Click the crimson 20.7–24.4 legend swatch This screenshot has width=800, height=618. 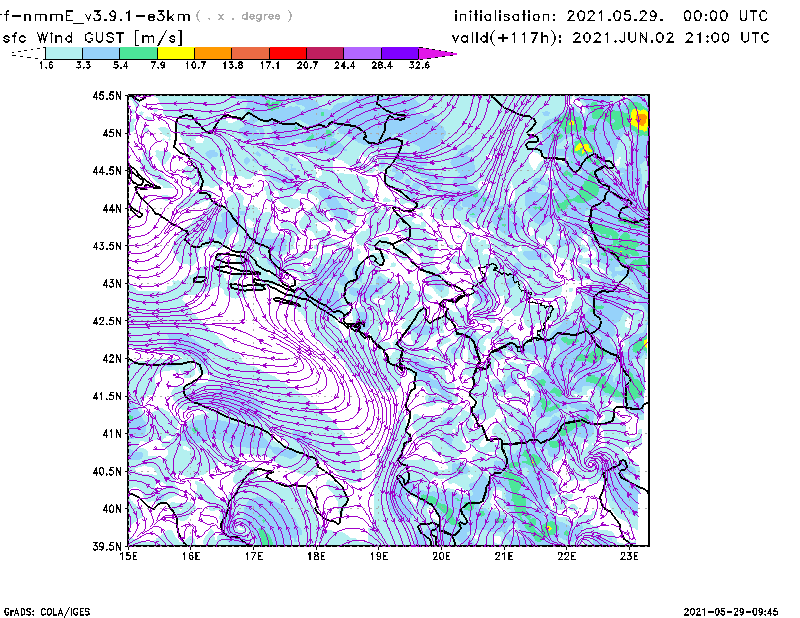[324, 53]
